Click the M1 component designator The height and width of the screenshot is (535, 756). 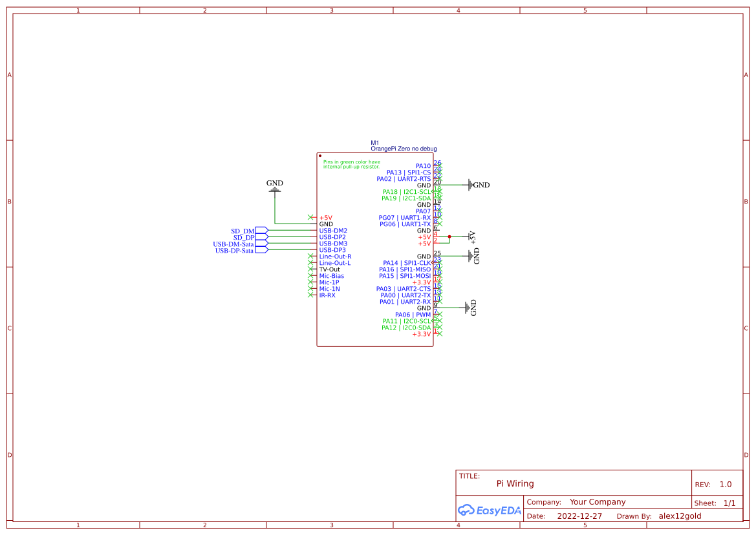pyautogui.click(x=374, y=142)
